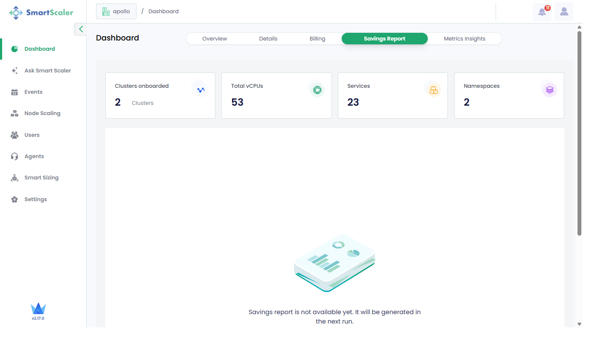
Task: Click the Dashboard breadcrumb link
Action: pyautogui.click(x=163, y=12)
